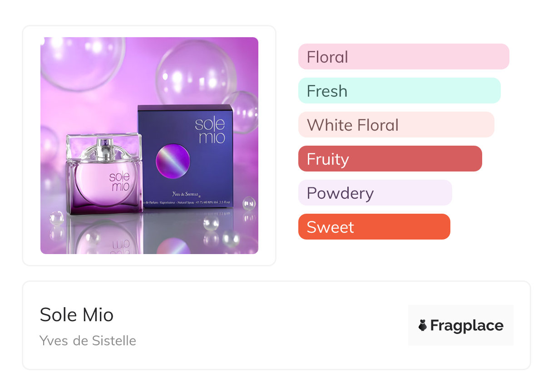This screenshot has height=392, width=553.
Task: Click the Fruity accord bar
Action: [390, 159]
